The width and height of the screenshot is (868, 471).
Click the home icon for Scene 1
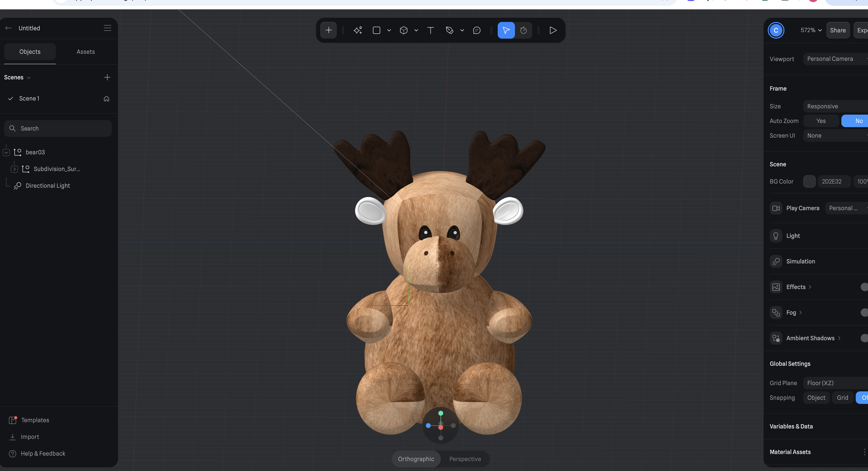107,98
